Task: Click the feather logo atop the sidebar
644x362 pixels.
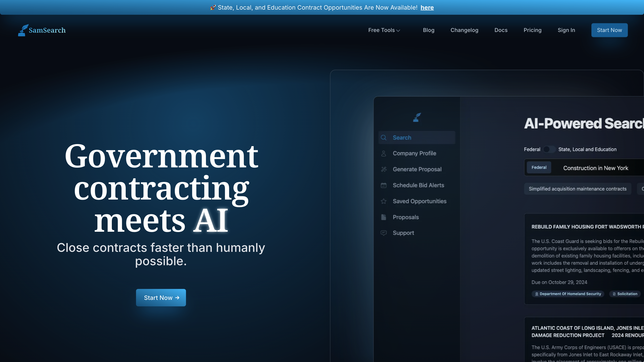Action: point(417,117)
